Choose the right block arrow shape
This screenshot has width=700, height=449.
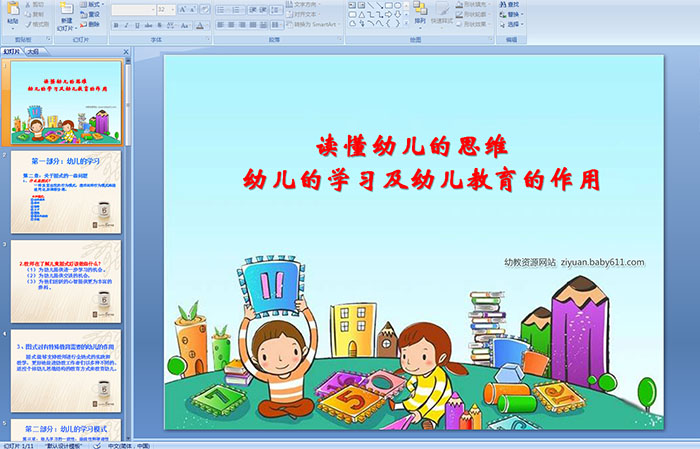coord(388,15)
